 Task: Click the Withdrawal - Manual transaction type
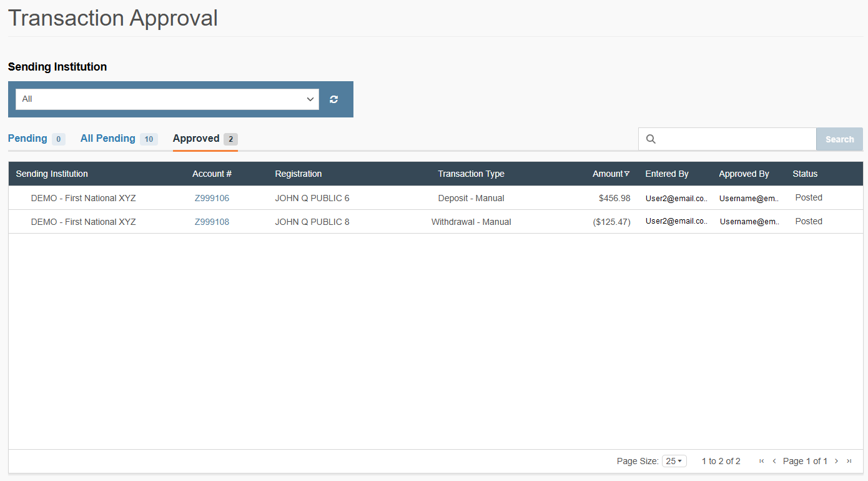click(x=471, y=222)
